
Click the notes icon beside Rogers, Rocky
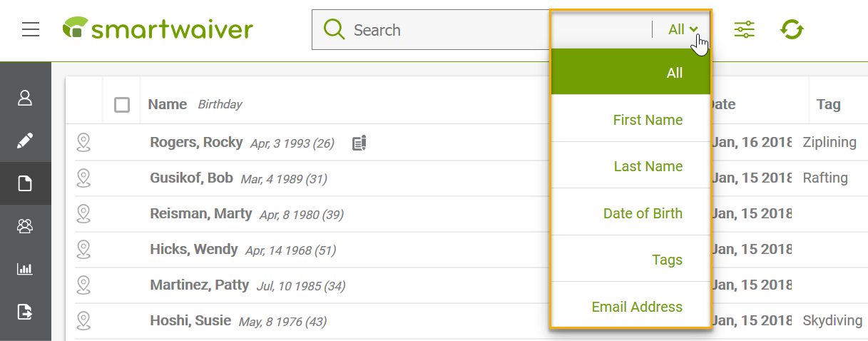[359, 143]
